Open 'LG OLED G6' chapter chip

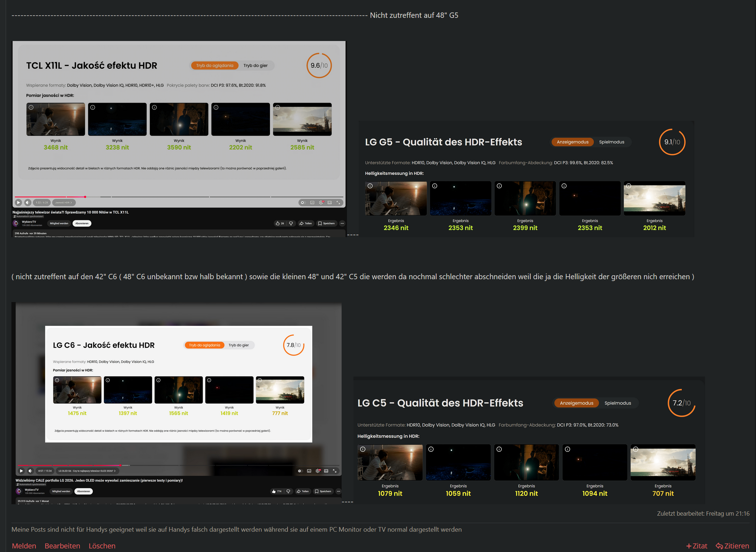pos(87,471)
